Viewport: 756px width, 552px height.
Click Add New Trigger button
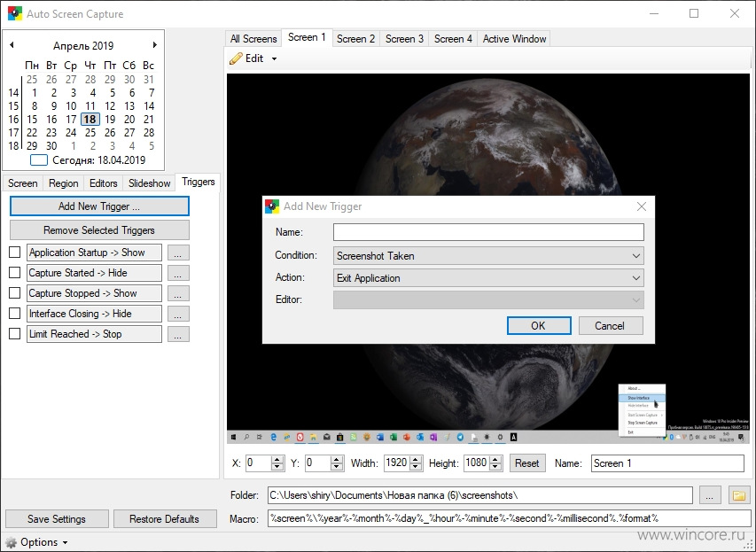(x=99, y=206)
